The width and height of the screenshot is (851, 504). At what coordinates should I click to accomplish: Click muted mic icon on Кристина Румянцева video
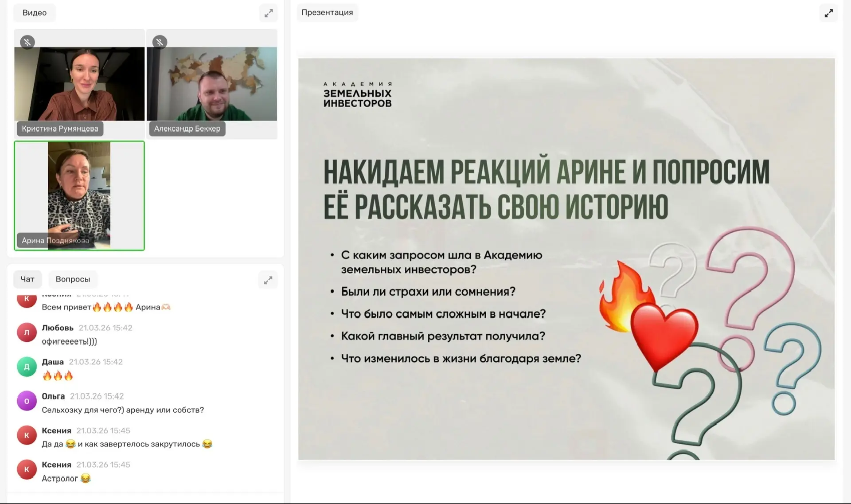click(x=27, y=42)
